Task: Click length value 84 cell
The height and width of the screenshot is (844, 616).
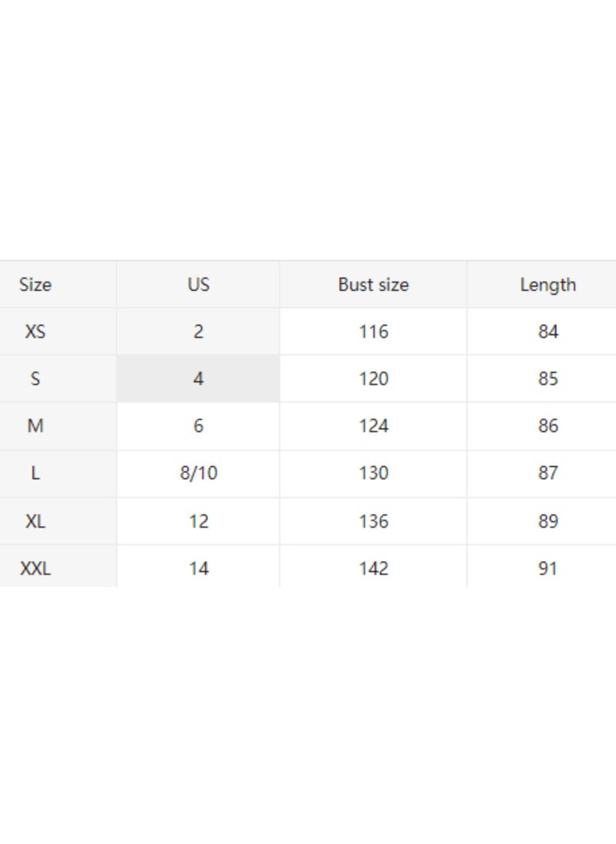Action: coord(542,332)
